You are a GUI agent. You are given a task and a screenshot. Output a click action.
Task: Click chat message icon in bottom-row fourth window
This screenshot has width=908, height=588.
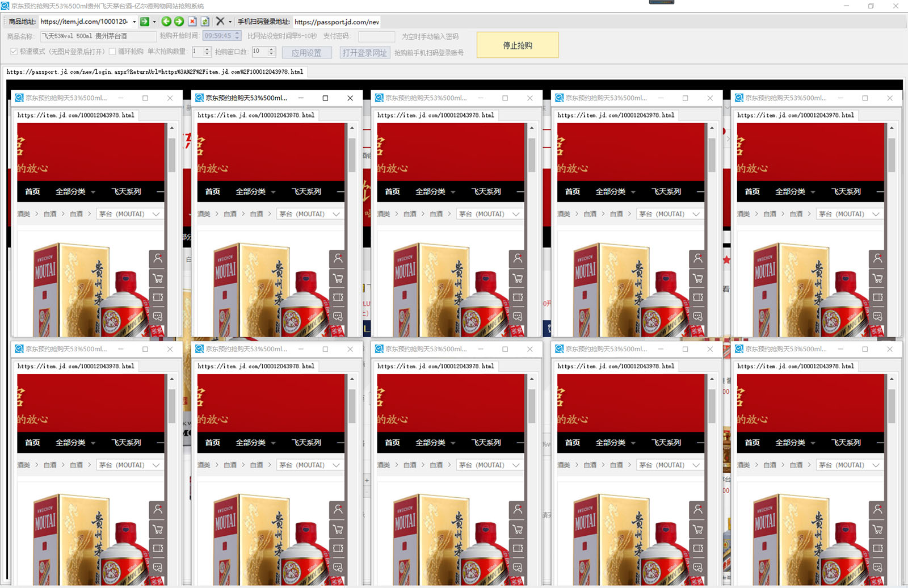coord(697,567)
